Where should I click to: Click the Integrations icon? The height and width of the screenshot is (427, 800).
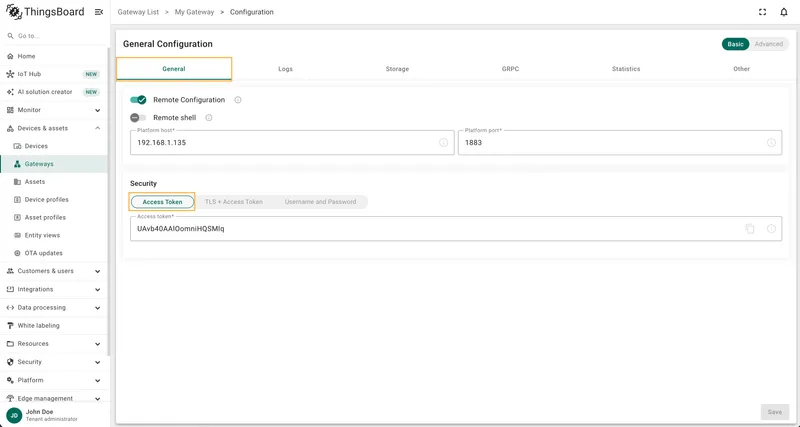point(10,289)
